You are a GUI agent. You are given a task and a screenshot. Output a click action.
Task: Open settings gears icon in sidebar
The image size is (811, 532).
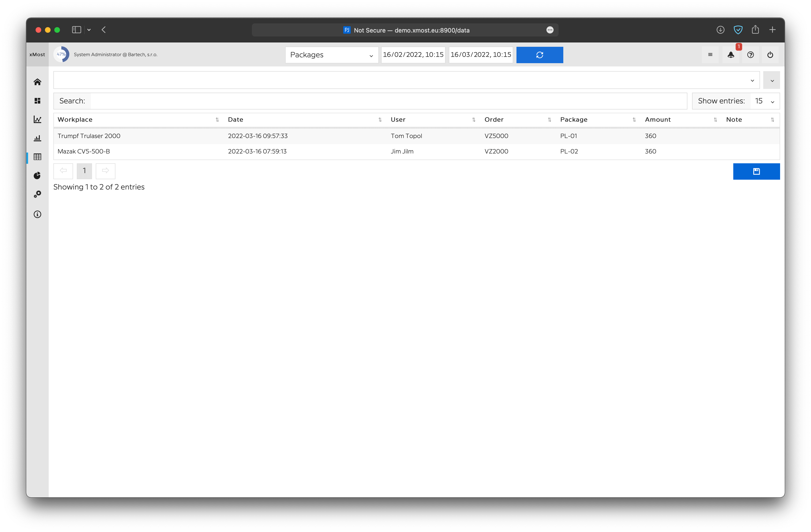point(37,194)
